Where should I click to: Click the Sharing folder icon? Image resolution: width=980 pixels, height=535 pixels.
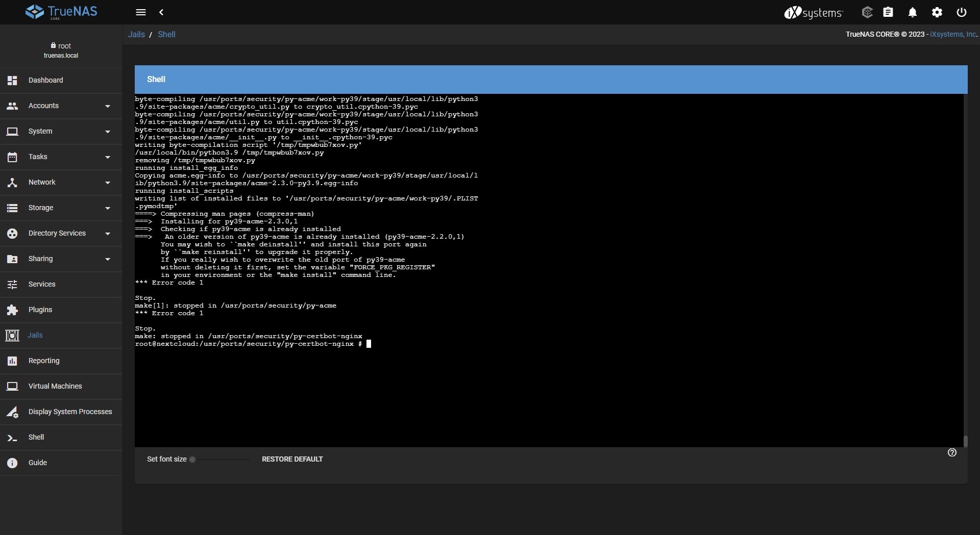coord(12,259)
